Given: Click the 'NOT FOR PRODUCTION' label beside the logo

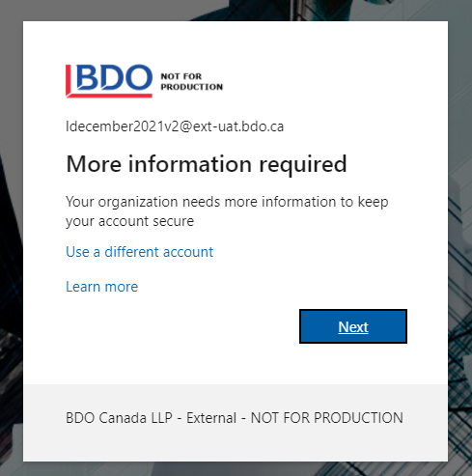Looking at the screenshot, I should (x=192, y=81).
